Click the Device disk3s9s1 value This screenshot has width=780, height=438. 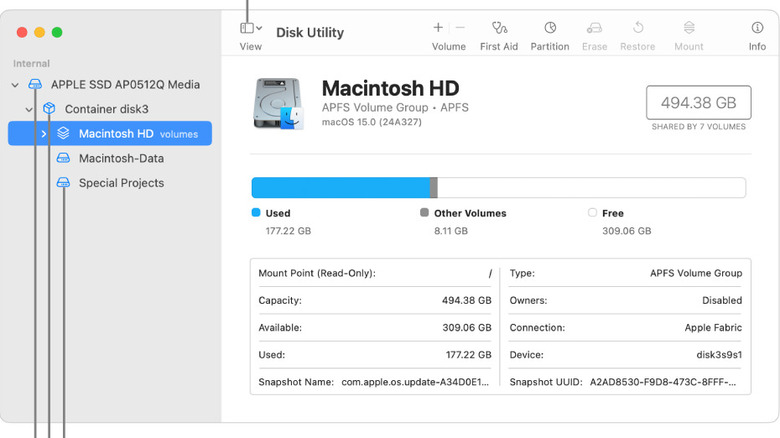[x=719, y=355]
